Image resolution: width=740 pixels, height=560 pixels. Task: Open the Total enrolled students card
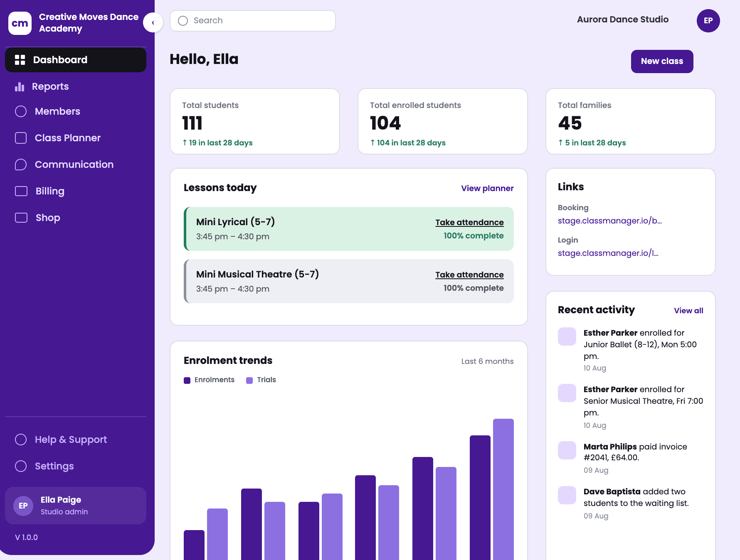tap(443, 121)
